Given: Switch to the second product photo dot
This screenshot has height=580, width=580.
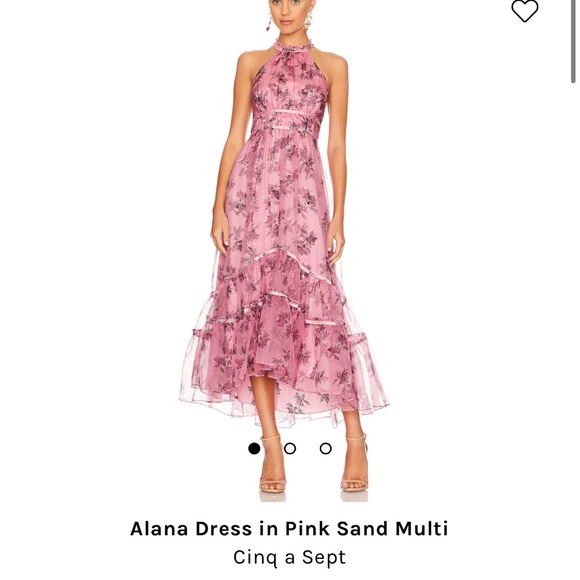Looking at the screenshot, I should pos(290,448).
